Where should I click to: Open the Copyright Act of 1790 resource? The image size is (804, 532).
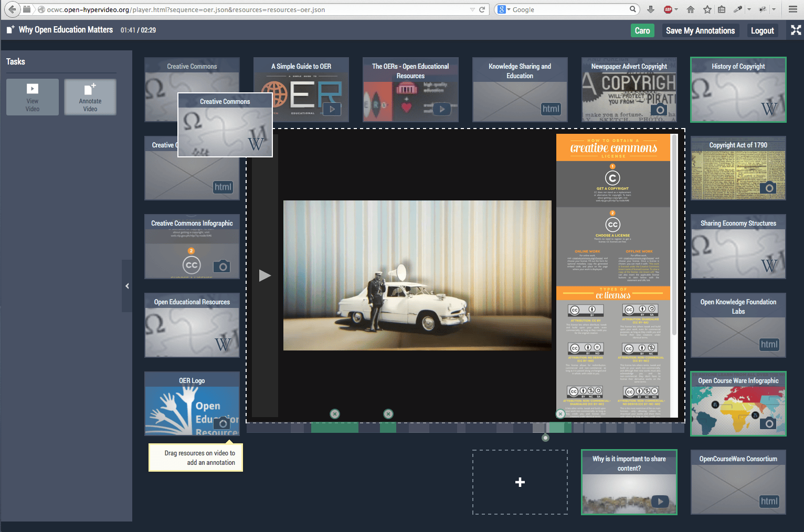coord(738,168)
